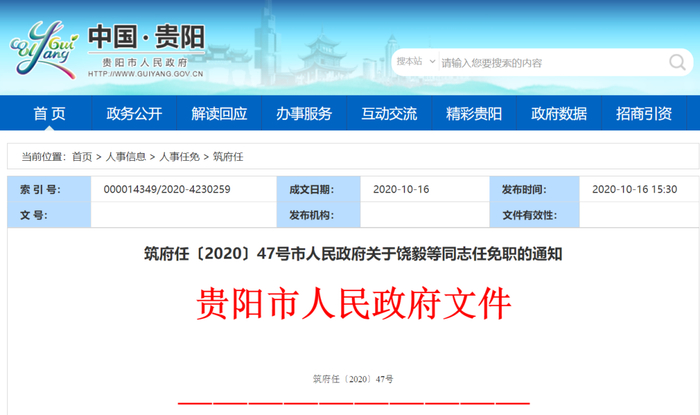Click the 成文日期 label cell
Image resolution: width=700 pixels, height=415 pixels.
click(x=319, y=189)
